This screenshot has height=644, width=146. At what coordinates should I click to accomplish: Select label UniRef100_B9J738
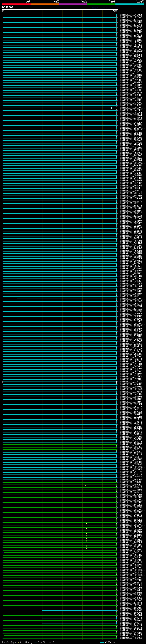131,482
